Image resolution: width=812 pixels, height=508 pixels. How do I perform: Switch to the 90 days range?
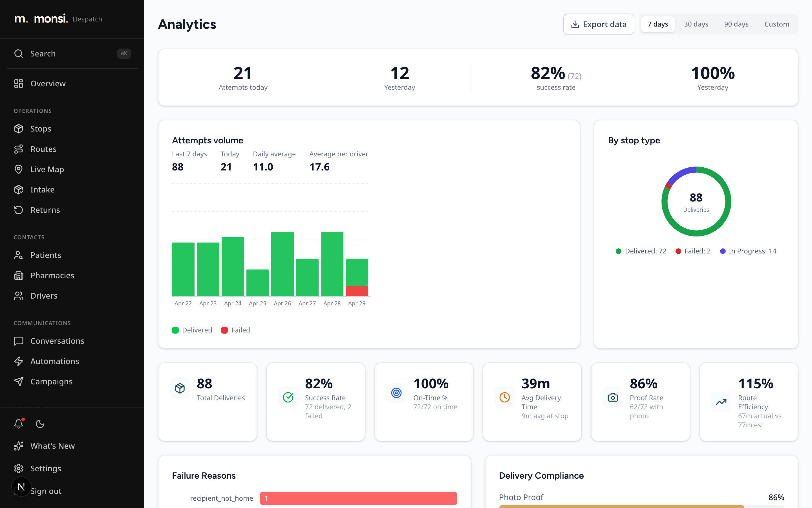[x=736, y=24]
